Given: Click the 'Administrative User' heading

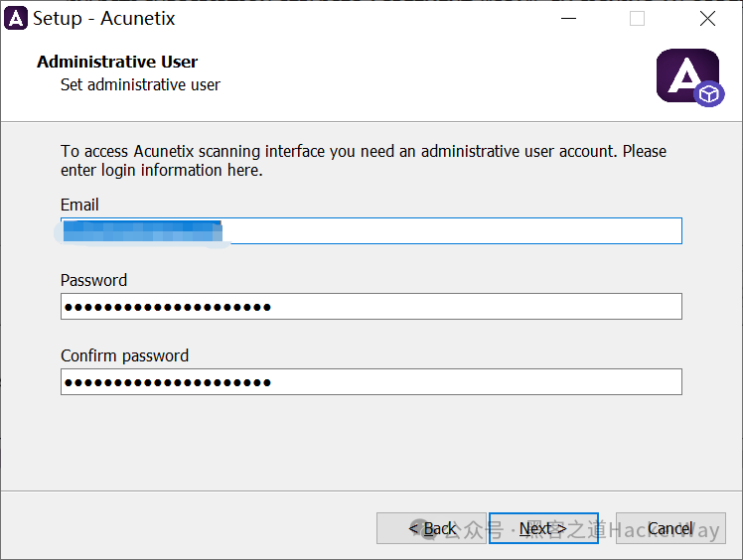Looking at the screenshot, I should 117,62.
